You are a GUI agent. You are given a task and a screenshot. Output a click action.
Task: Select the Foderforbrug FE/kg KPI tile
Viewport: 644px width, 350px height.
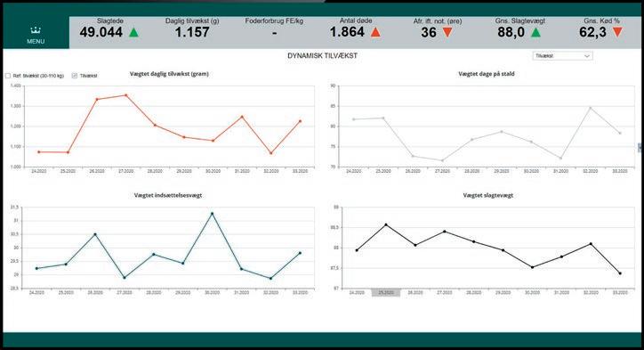[x=274, y=28]
